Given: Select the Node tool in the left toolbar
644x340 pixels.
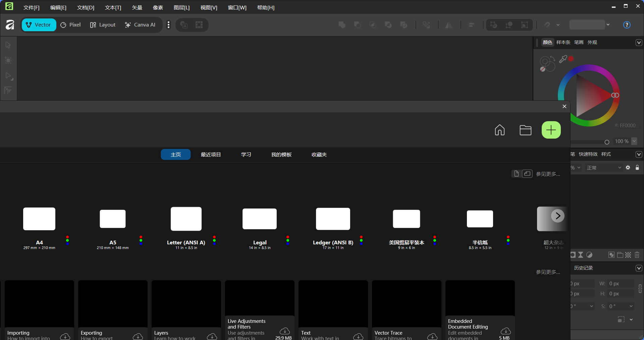Looking at the screenshot, I should (9, 76).
